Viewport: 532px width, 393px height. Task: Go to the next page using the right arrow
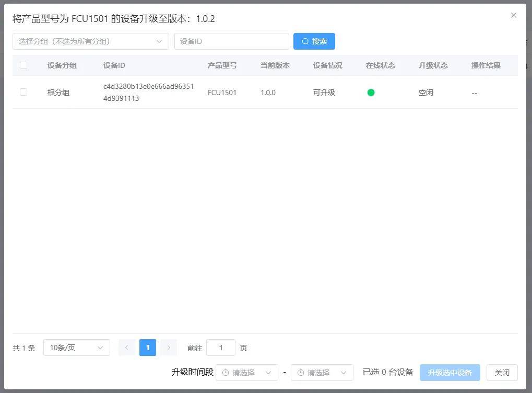169,348
